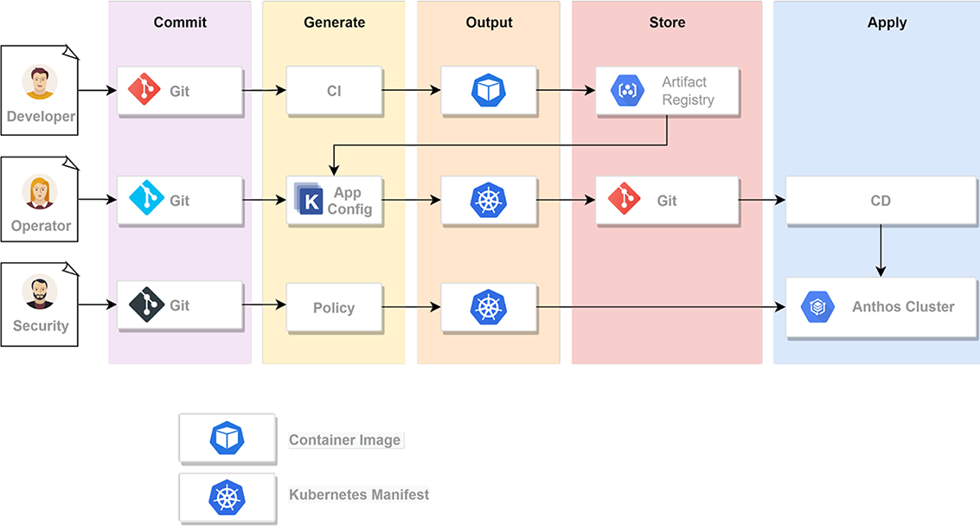This screenshot has height=526, width=980.
Task: Click the Policy box
Action: 335,307
